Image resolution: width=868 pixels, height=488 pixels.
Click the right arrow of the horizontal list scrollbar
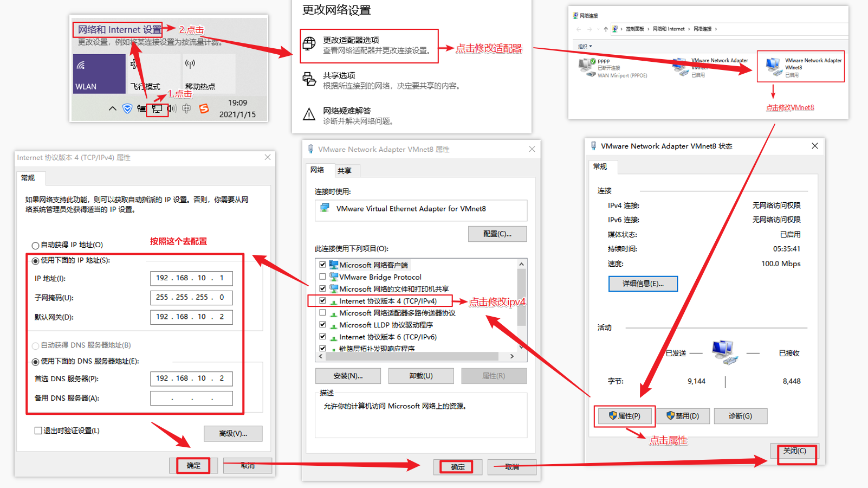tap(512, 356)
